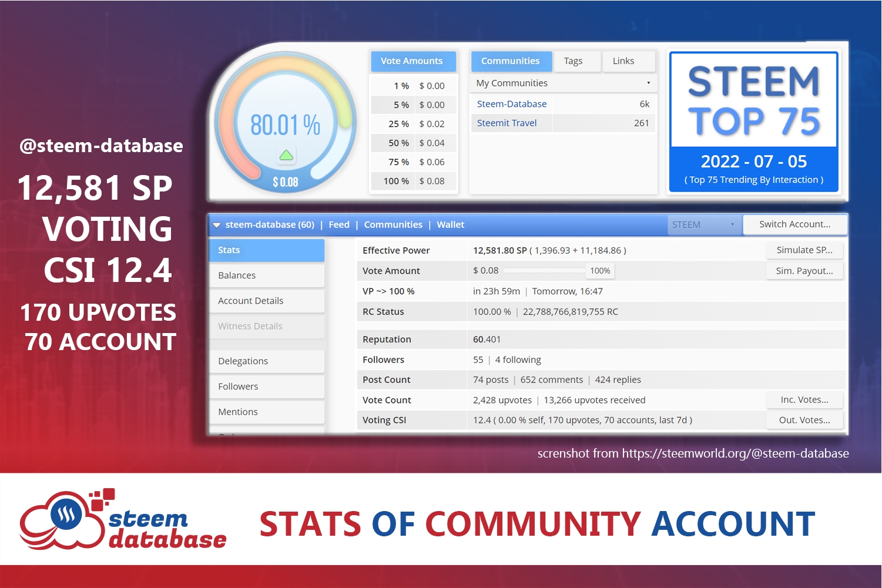The height and width of the screenshot is (588, 882).
Task: Click the Simulate SP button
Action: point(804,250)
